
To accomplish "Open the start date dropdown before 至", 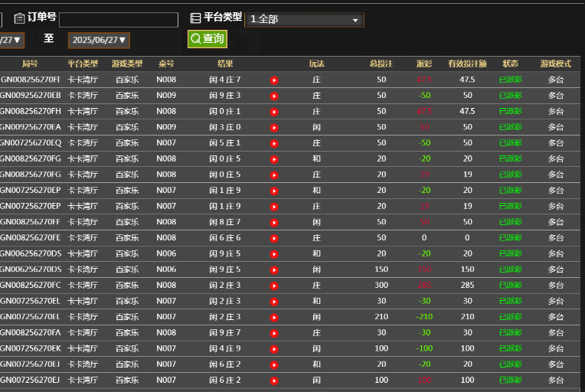I will point(11,40).
